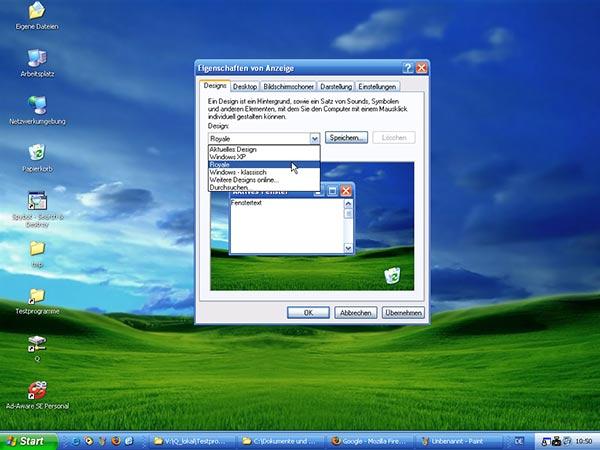
Task: Switch to the Einstellungen tab
Action: [377, 87]
